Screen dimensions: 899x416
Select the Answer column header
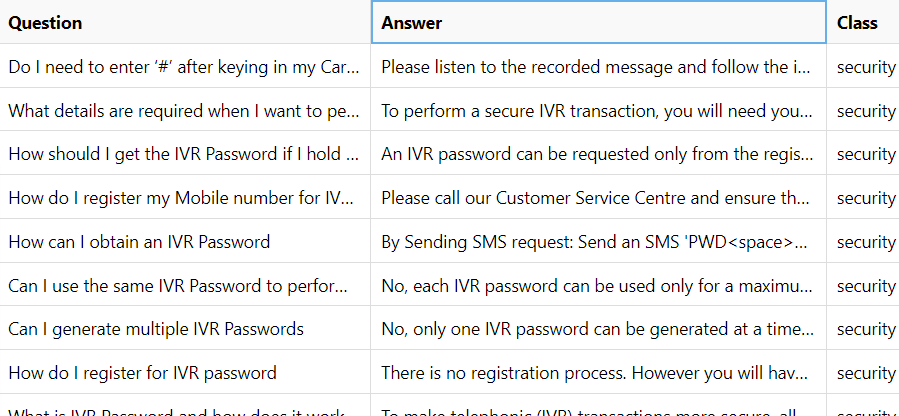click(x=599, y=22)
